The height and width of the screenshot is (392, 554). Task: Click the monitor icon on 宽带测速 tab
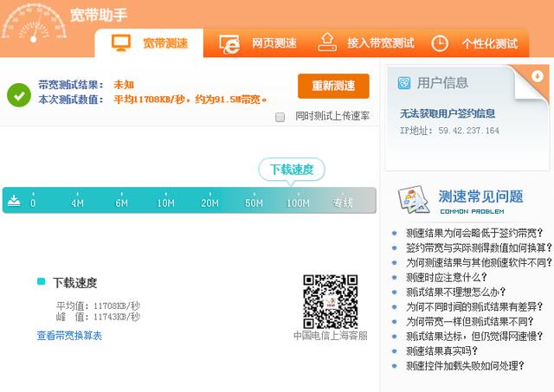(121, 43)
